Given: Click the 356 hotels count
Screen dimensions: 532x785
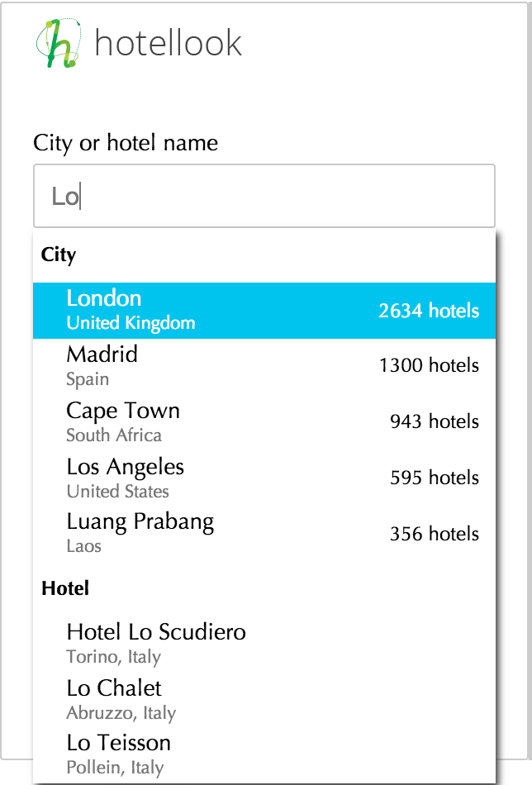Looking at the screenshot, I should pyautogui.click(x=434, y=534).
